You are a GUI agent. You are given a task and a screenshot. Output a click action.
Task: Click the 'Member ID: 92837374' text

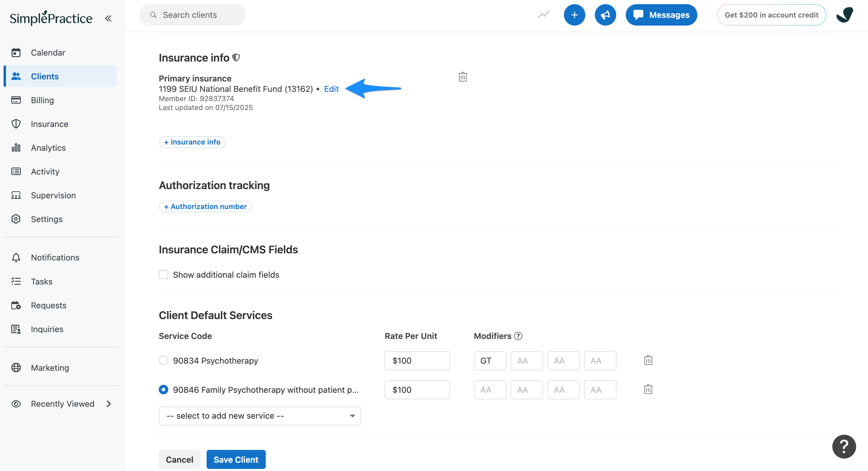(x=196, y=98)
